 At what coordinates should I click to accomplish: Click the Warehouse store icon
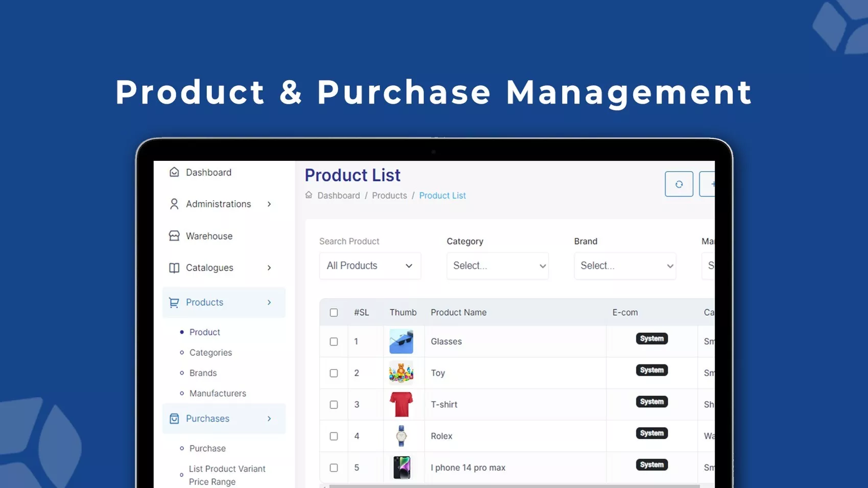coord(174,236)
